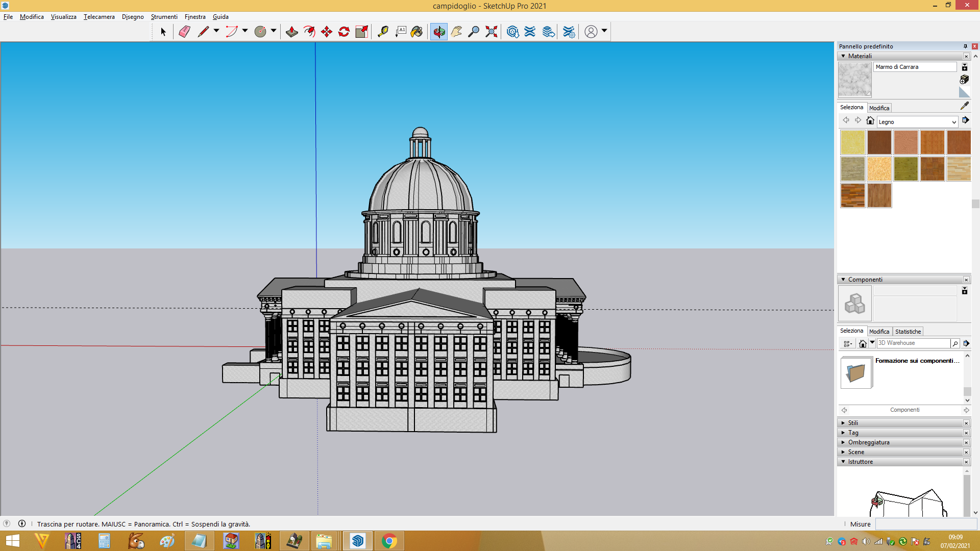Open the Telecamera menu
Screen dimensions: 980x551
(x=99, y=17)
